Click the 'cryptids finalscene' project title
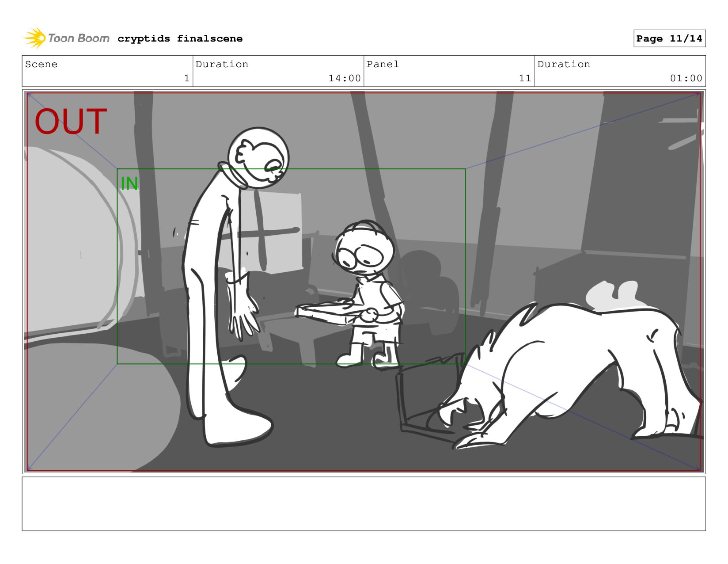Image resolution: width=728 pixels, height=564 pixels. [180, 38]
